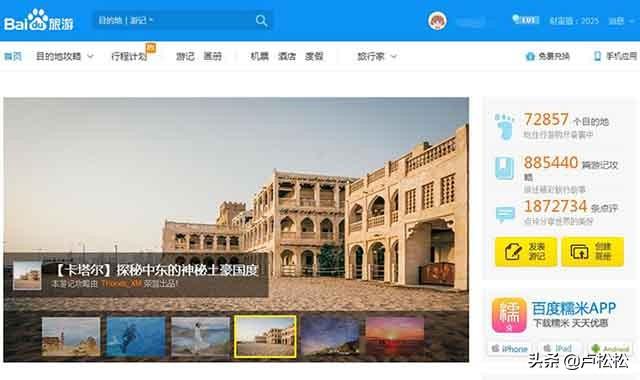
Task: Open the 画册 menu item
Action: 213,56
